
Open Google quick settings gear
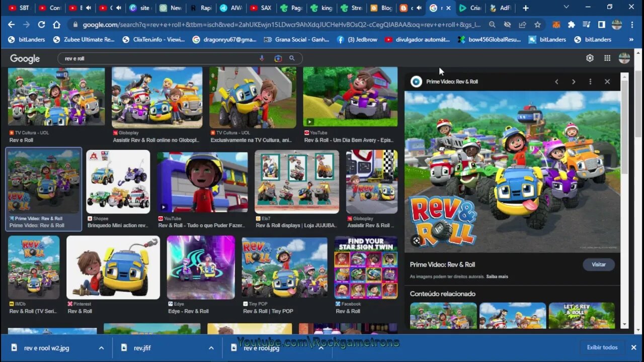(590, 58)
